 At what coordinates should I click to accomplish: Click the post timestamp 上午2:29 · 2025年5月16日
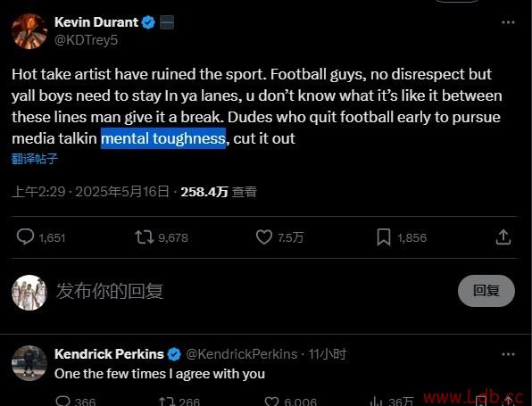pos(90,192)
